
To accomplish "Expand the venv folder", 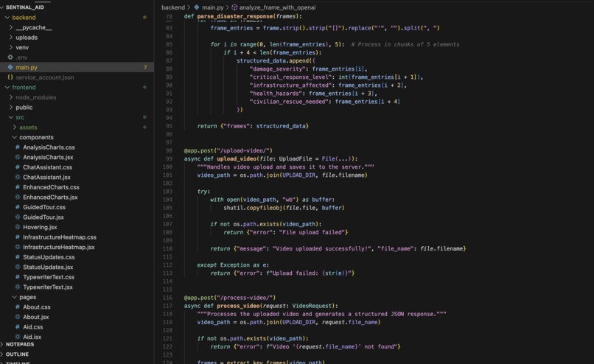I will point(11,47).
